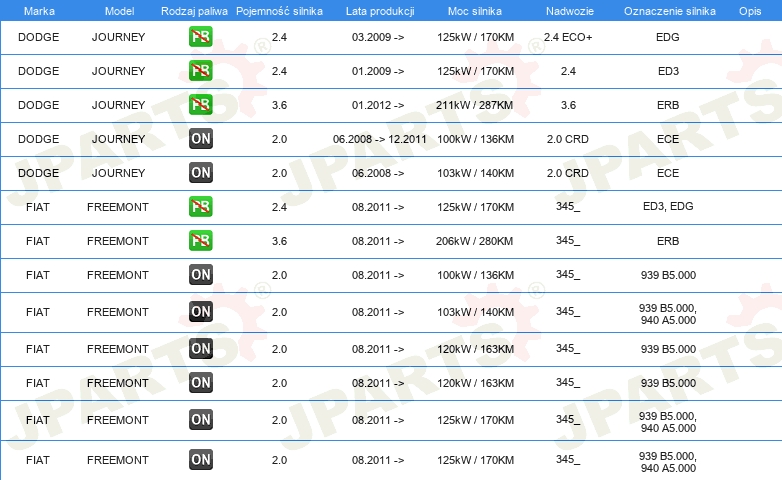The image size is (782, 480).
Task: Click the petrol icon in the Freemont 3.6 ERB row
Action: coord(200,240)
